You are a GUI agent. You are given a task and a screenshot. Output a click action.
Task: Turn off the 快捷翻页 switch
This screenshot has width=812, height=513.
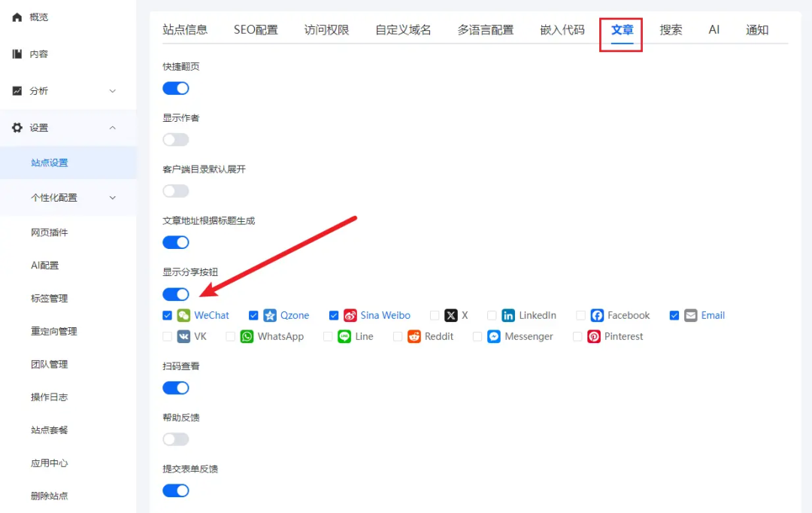[x=175, y=88]
